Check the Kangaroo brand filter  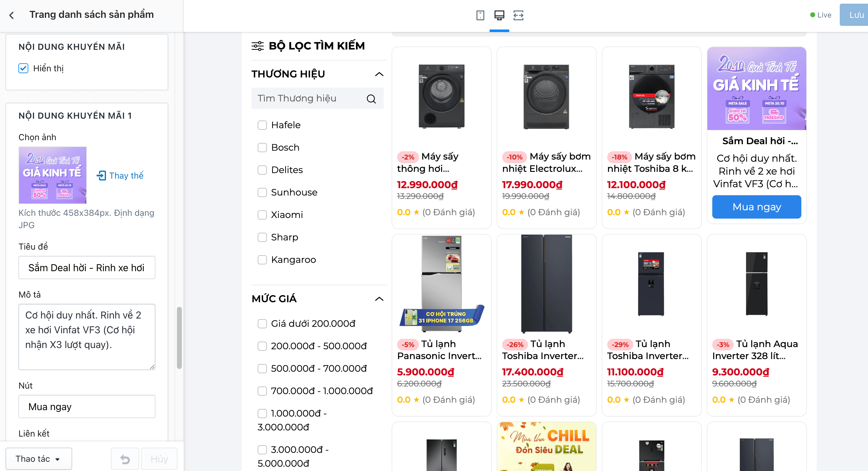(262, 260)
